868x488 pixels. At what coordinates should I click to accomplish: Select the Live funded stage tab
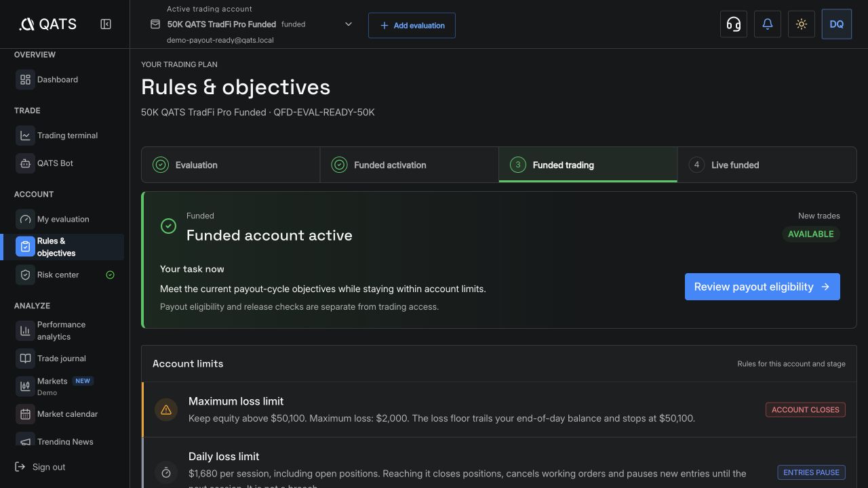pyautogui.click(x=767, y=165)
